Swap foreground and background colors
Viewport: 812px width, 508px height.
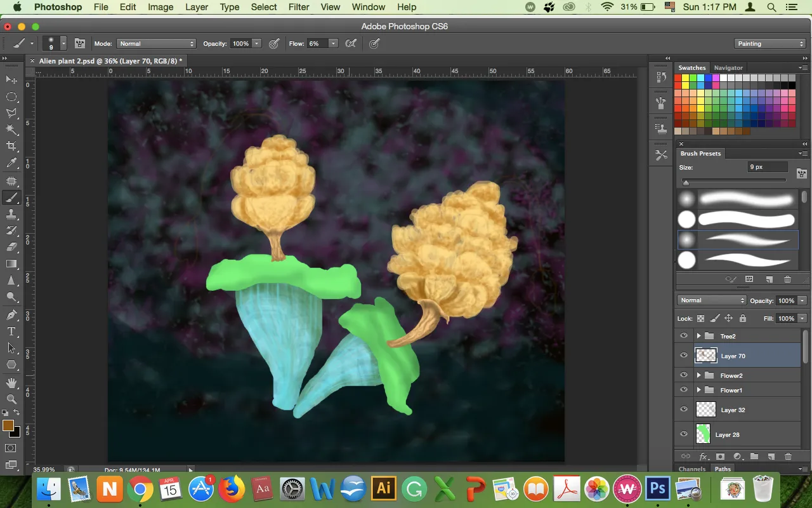tap(17, 413)
